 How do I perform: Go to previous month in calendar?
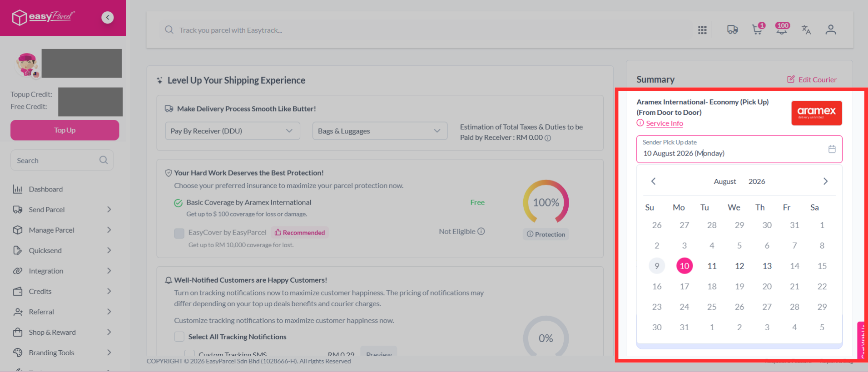click(653, 181)
